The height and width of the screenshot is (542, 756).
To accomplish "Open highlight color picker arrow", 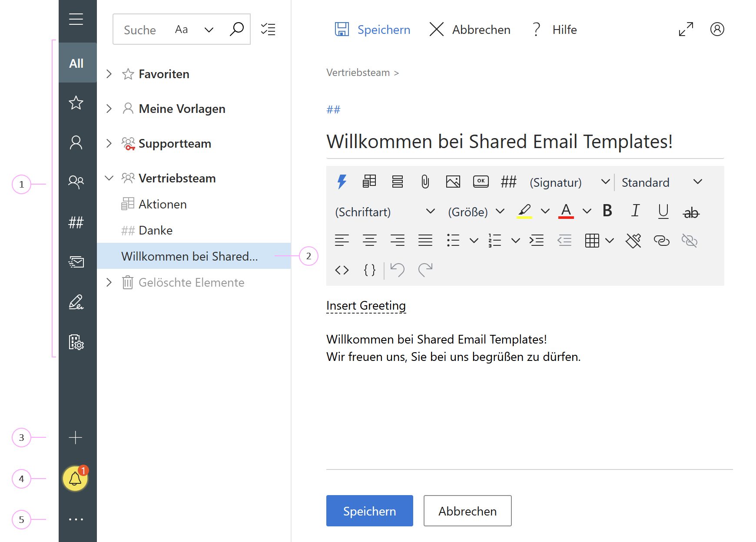I will (545, 212).
